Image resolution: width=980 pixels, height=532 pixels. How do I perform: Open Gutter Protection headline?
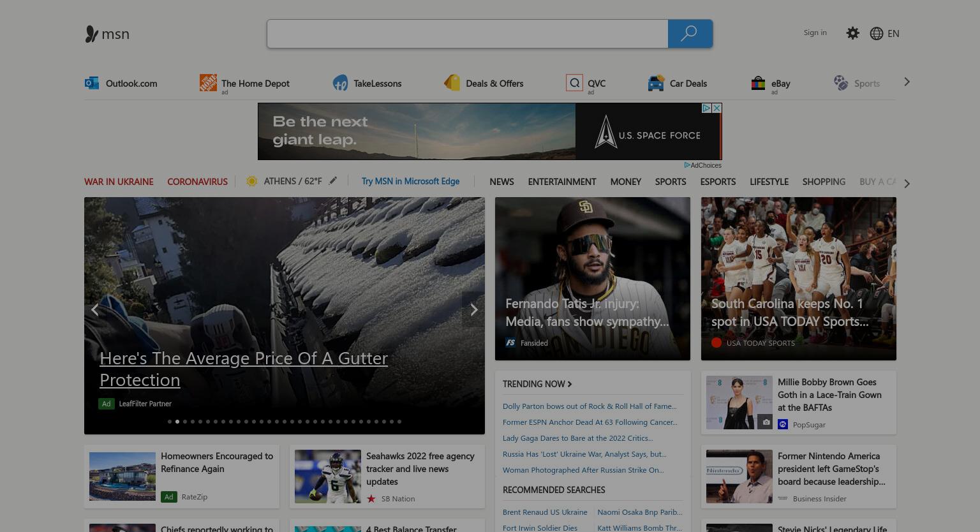pos(244,369)
